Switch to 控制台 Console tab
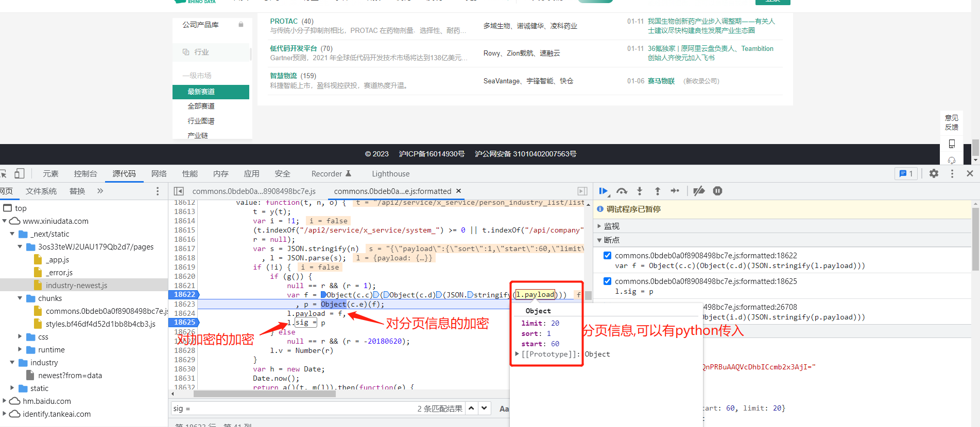Viewport: 980px width, 427px height. point(85,174)
